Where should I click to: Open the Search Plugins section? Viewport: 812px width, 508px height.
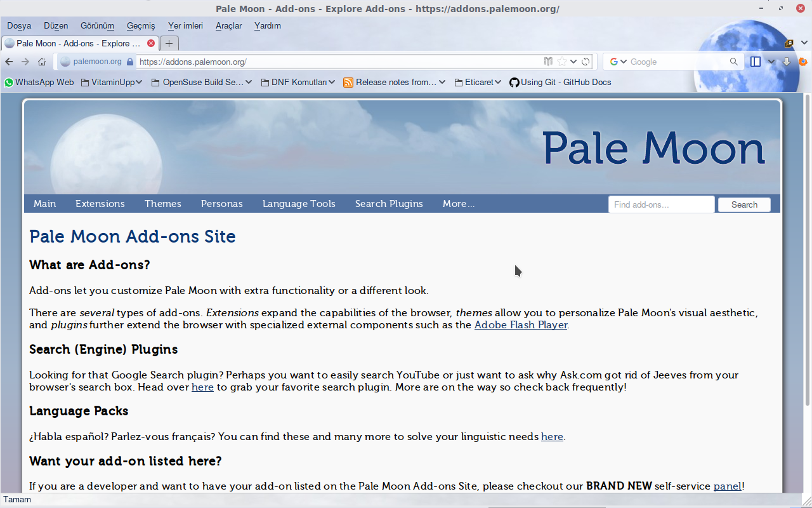389,204
